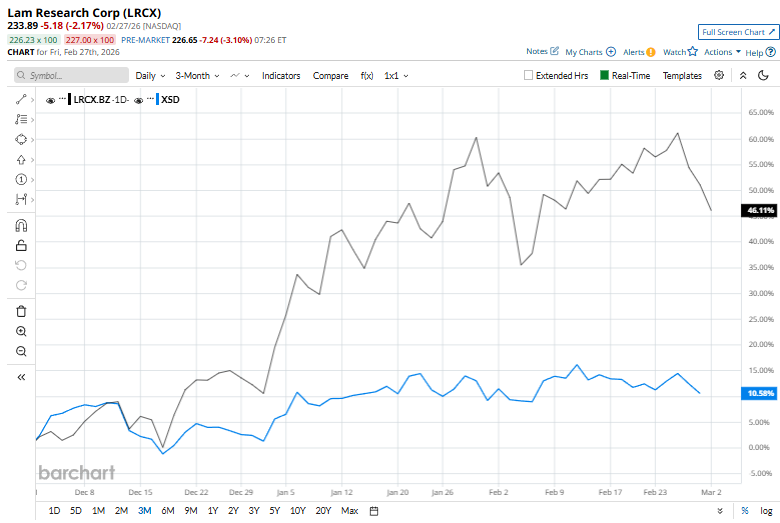Expand the 3-Month period dropdown
This screenshot has width=780, height=523.
[197, 75]
